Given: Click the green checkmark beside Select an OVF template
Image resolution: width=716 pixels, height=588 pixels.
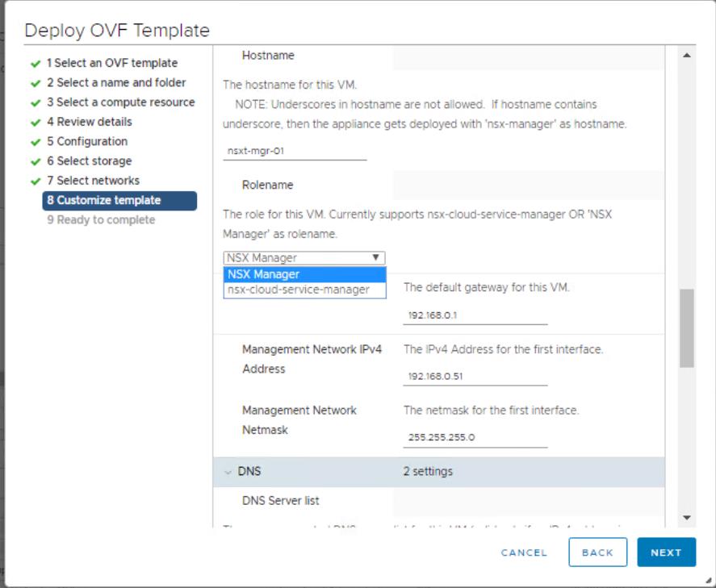Looking at the screenshot, I should coord(36,64).
